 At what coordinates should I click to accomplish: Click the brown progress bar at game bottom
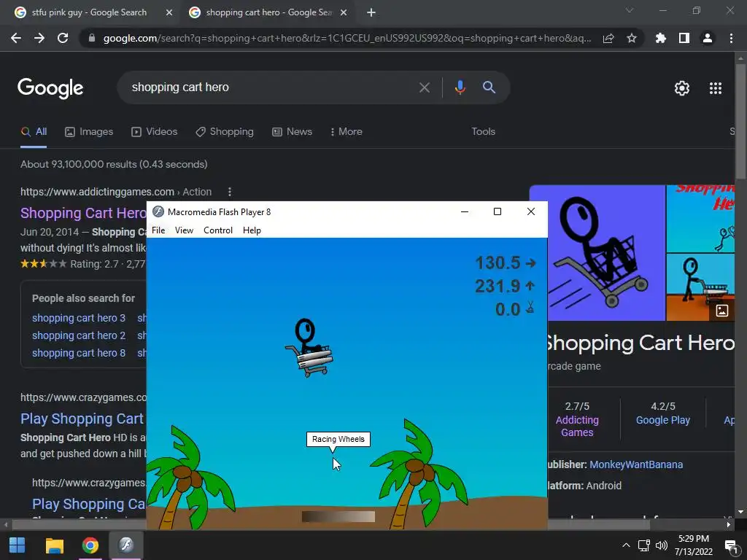[338, 517]
